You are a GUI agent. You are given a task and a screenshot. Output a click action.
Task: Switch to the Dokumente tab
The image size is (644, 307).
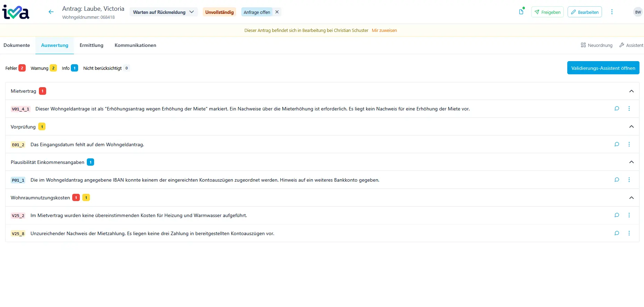[17, 45]
